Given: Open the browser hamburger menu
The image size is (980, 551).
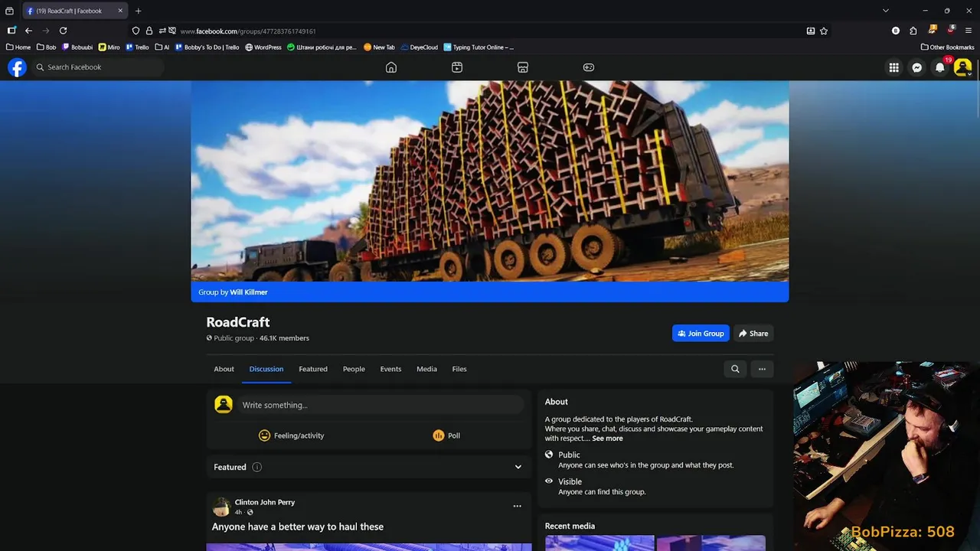Looking at the screenshot, I should click(x=969, y=31).
